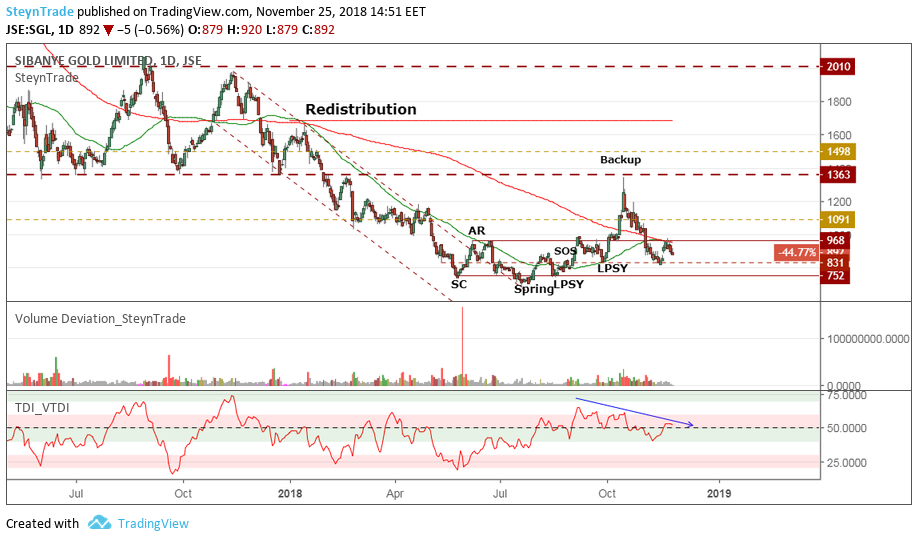The image size is (918, 541).
Task: Click the blue arrowhead on the TDI trendline
Action: coord(689,424)
